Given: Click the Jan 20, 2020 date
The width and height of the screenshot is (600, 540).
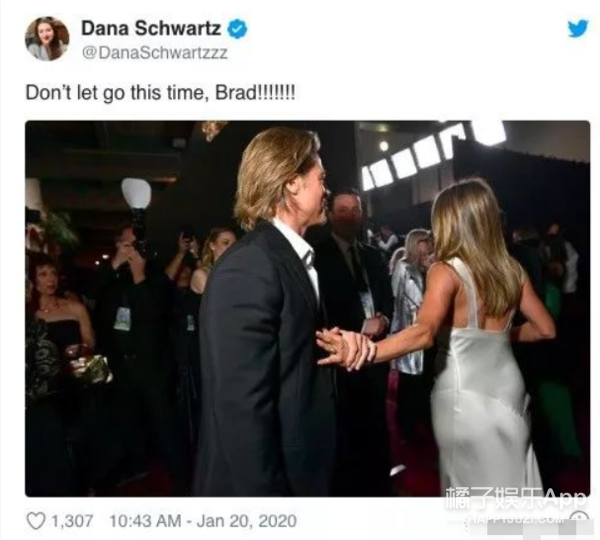Looking at the screenshot, I should point(246,521).
